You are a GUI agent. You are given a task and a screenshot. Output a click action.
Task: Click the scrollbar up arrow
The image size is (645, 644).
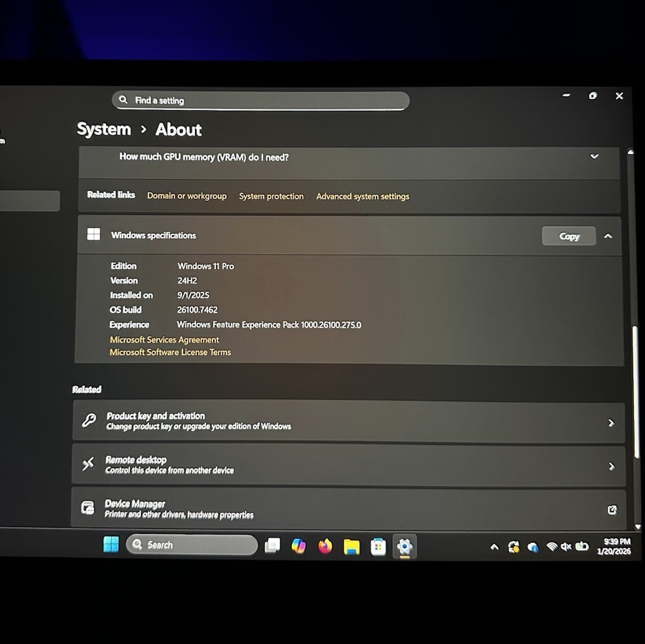pyautogui.click(x=631, y=152)
